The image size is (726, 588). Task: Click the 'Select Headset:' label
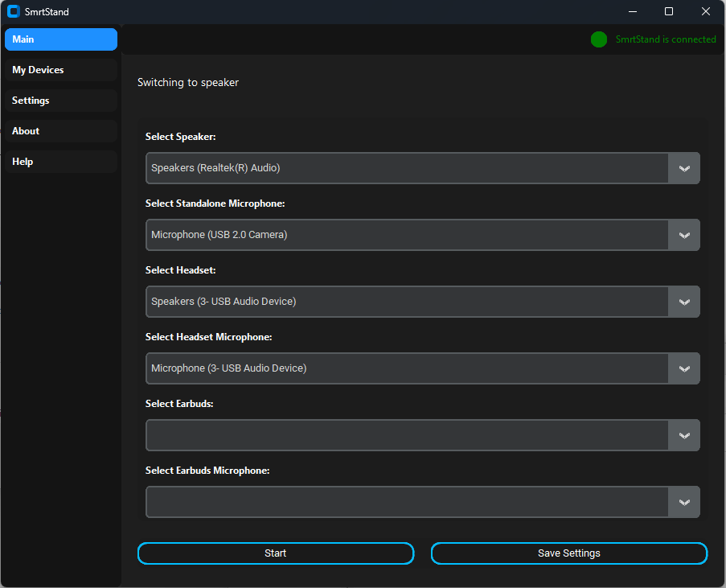(181, 270)
